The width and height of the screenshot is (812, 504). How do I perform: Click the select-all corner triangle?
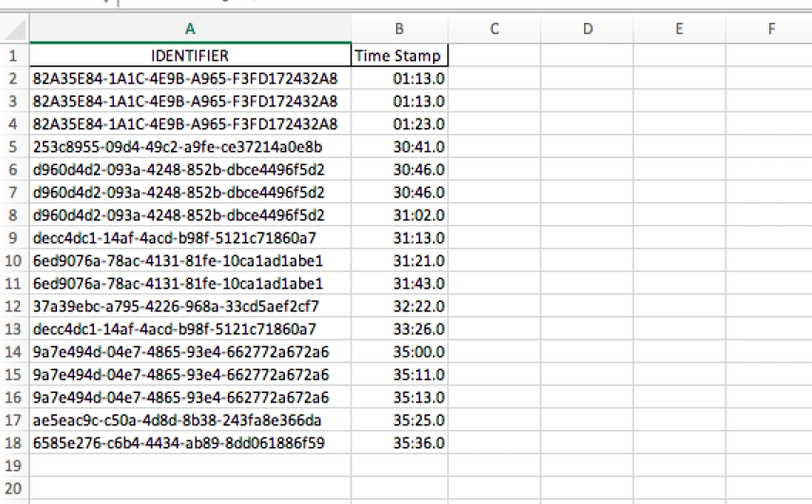pyautogui.click(x=13, y=29)
